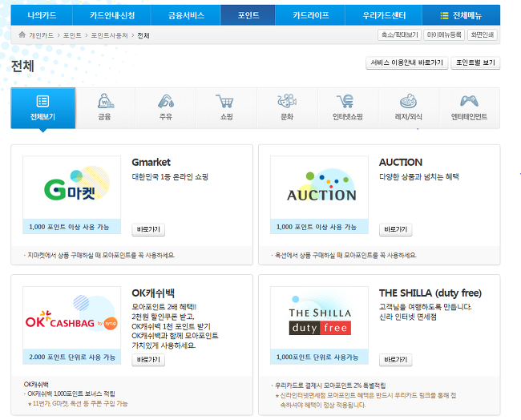Viewport: 521px width, 420px height.
Task: Open the 문화 mask and camera category
Action: 288,108
